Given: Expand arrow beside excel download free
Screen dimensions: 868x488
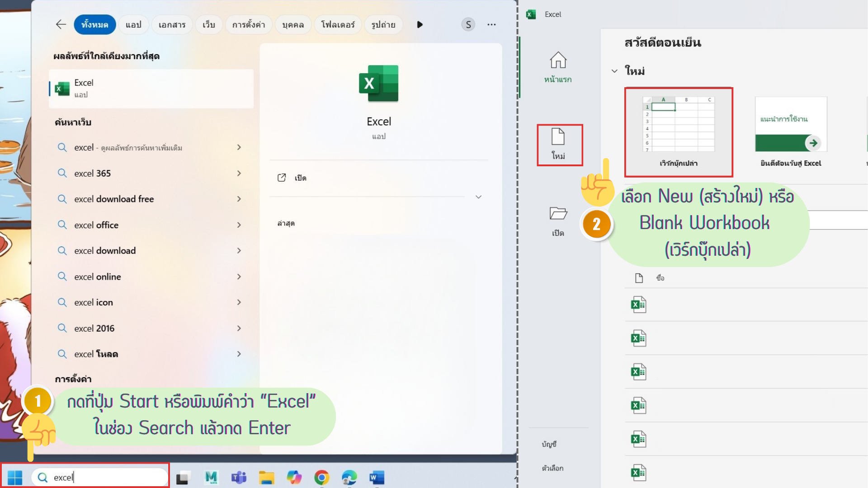Looking at the screenshot, I should click(x=239, y=199).
